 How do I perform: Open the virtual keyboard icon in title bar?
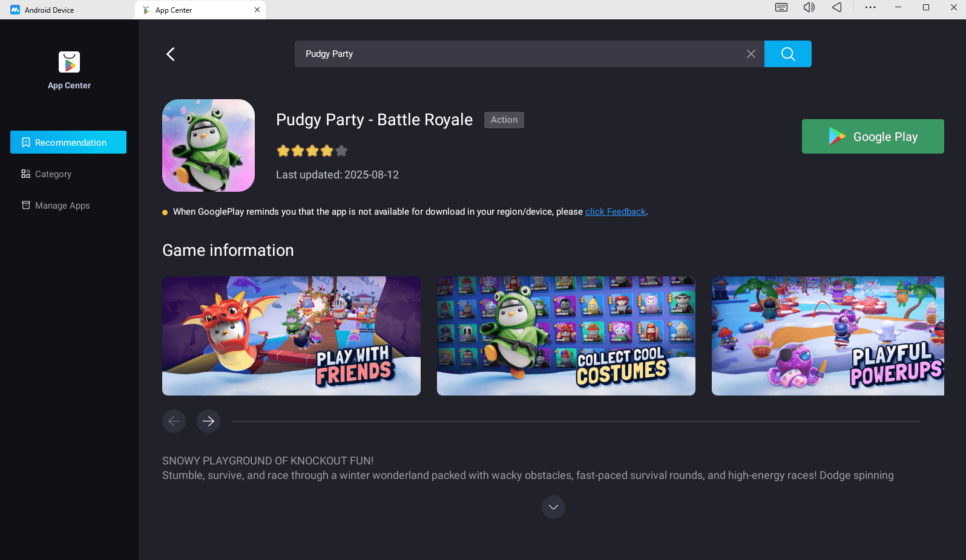pos(781,7)
